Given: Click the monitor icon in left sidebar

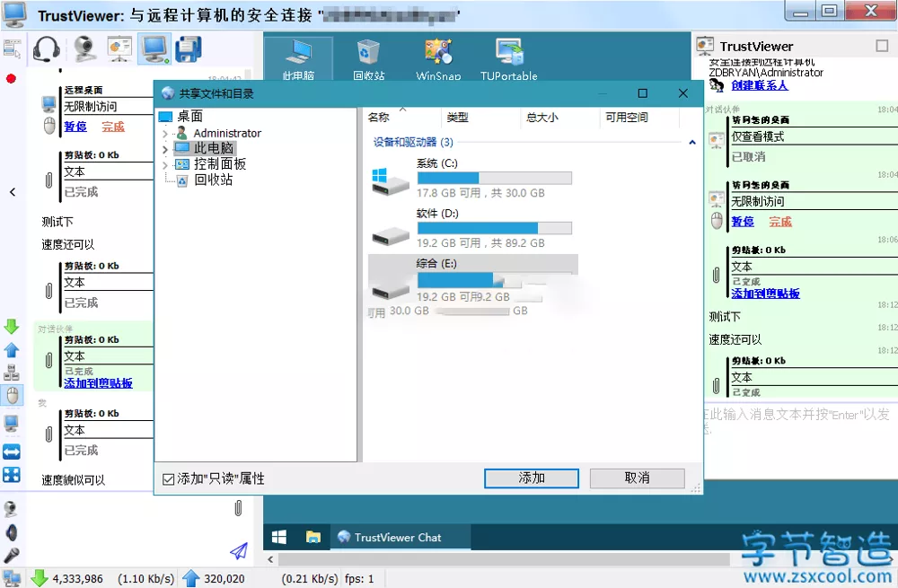Looking at the screenshot, I should [x=12, y=424].
